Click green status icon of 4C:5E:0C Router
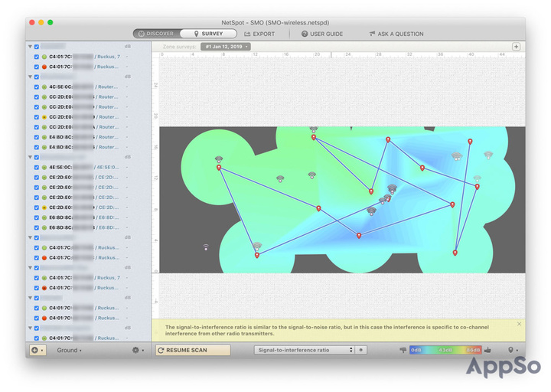Screen dimensions: 551x392 44,87
